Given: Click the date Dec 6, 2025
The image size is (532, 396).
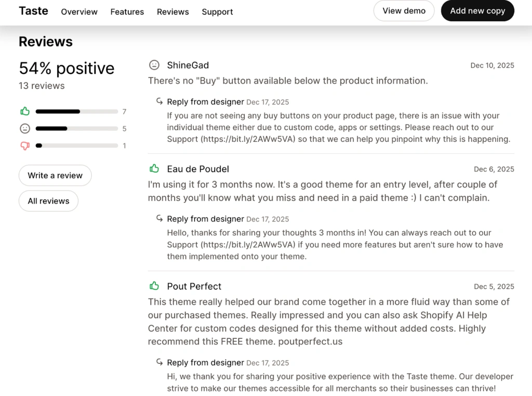Looking at the screenshot, I should [494, 169].
